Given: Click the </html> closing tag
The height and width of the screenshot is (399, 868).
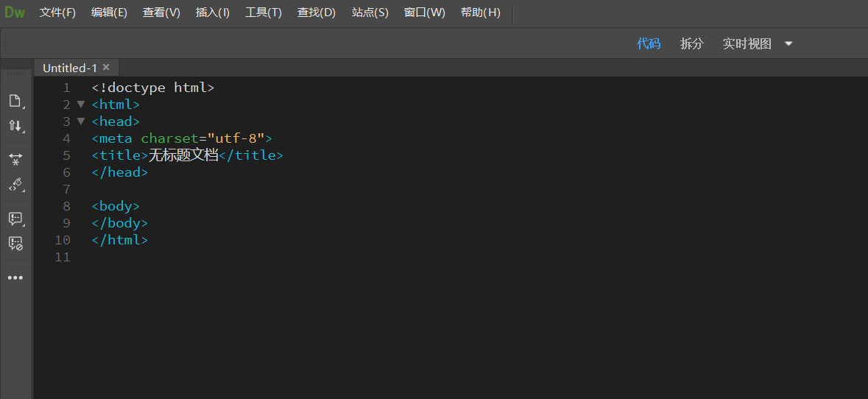Looking at the screenshot, I should [x=119, y=240].
